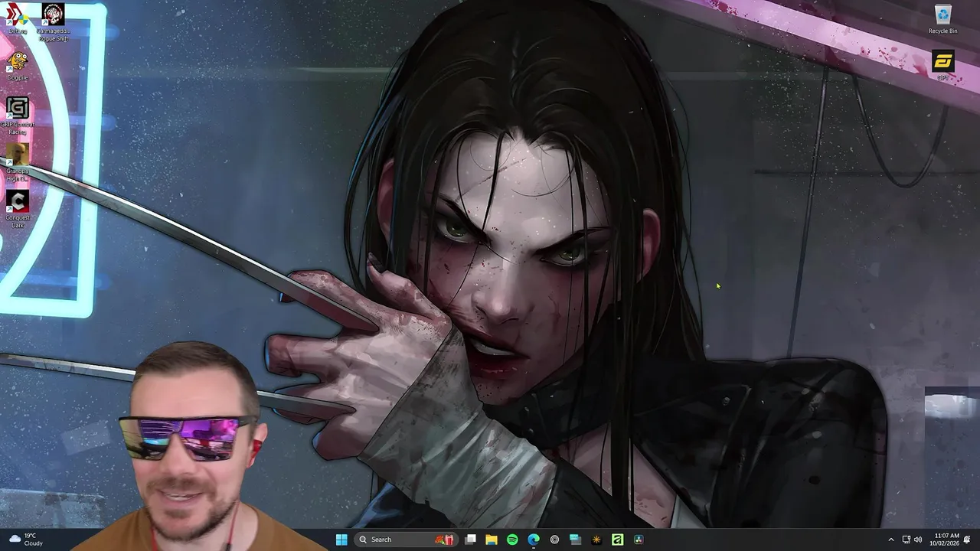Open the orange starburst app on taskbar
980x551 pixels.
596,540
